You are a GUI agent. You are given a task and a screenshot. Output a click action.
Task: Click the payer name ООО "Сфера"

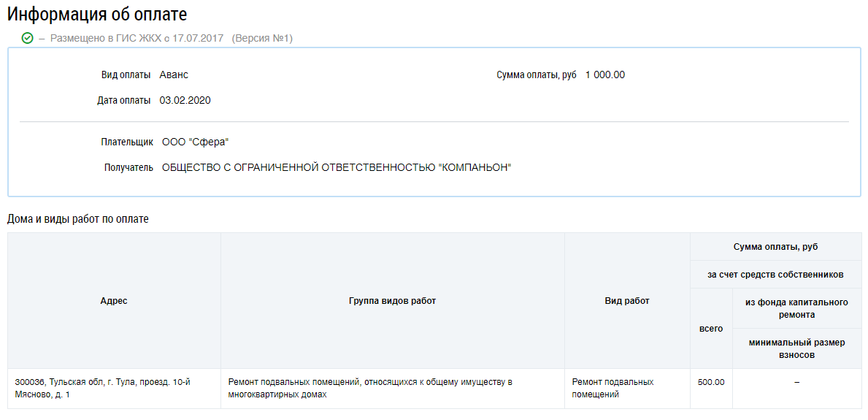[196, 142]
